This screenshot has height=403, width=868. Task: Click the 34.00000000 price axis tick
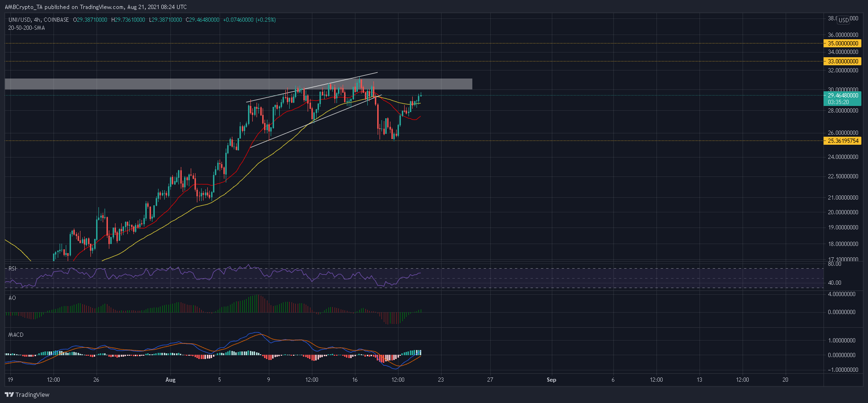pyautogui.click(x=843, y=52)
